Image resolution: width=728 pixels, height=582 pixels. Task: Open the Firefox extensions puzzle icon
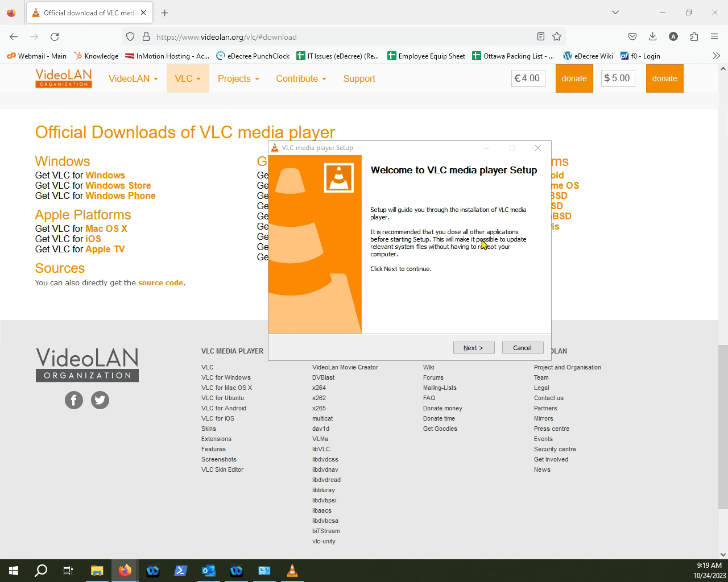694,37
